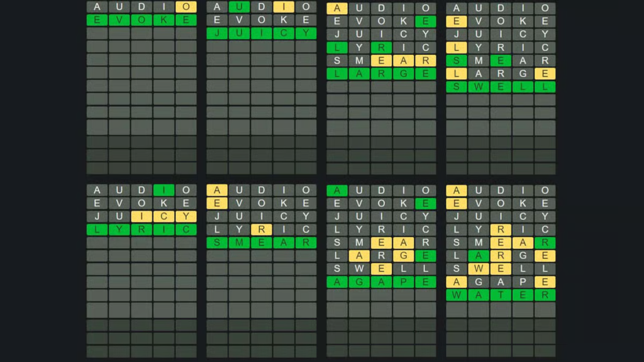This screenshot has width=644, height=362.
Task: Click green S in SMEAR row, top-right board
Action: [457, 60]
